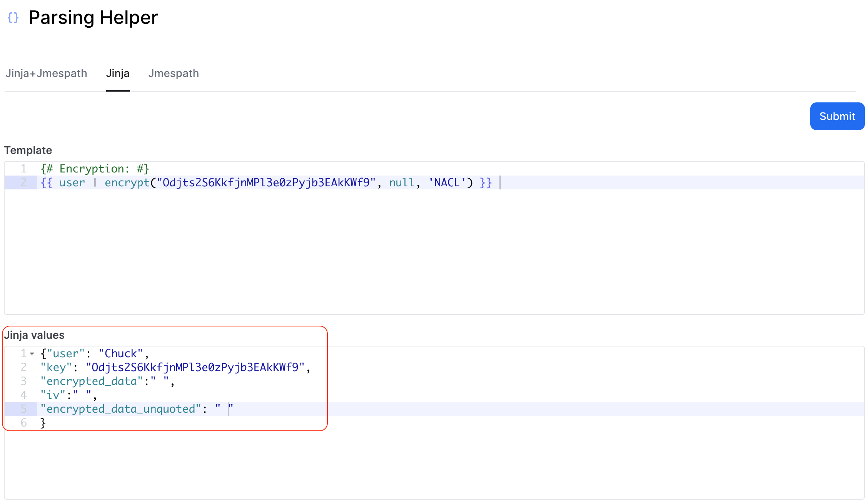Select the Jinja tab
The width and height of the screenshot is (868, 502).
[118, 73]
